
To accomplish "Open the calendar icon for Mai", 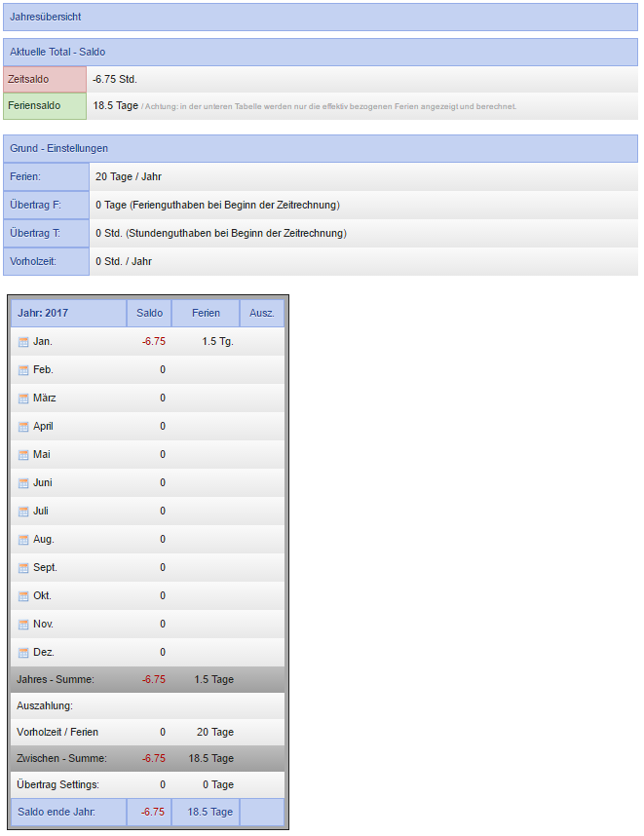I will pos(23,455).
